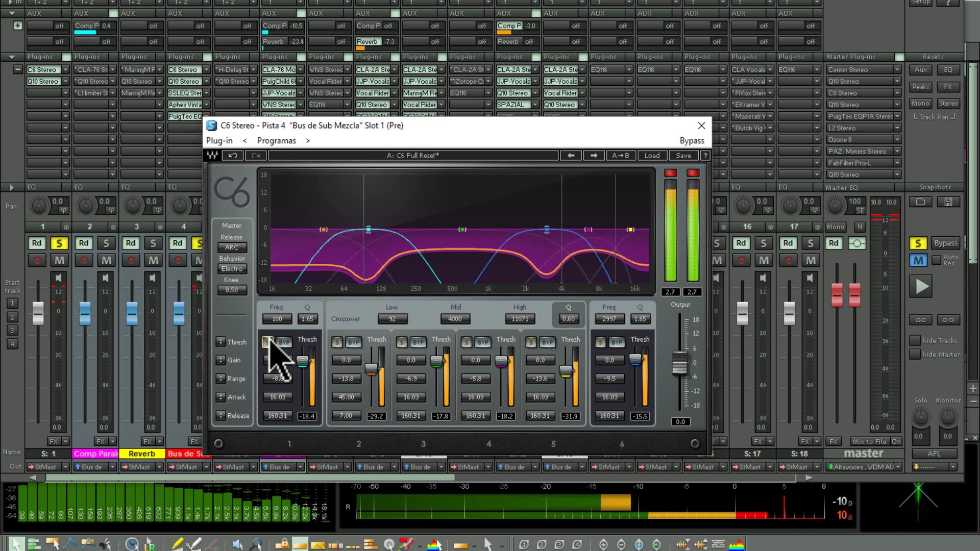
Task: Open the CLA Vocals plug-in slot dropdown
Action: (770, 70)
